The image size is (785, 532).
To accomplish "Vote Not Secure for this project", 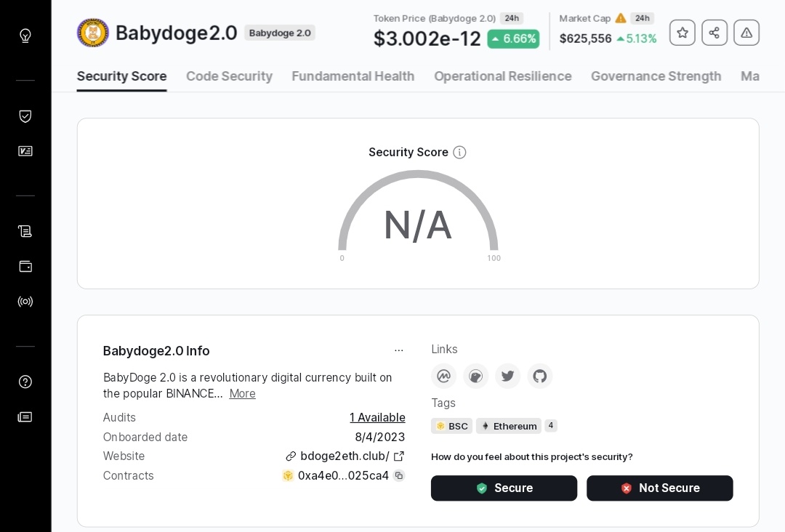I will tap(659, 488).
